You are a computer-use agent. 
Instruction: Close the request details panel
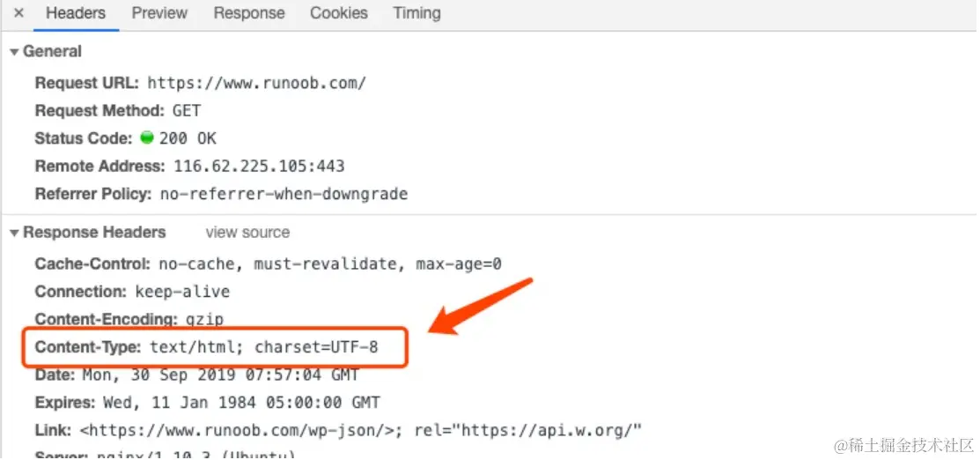point(18,13)
